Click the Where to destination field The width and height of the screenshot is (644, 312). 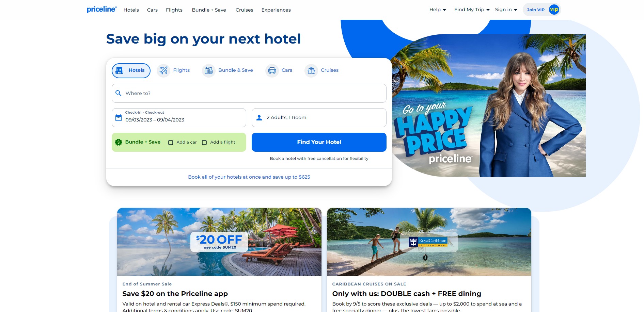click(x=249, y=93)
